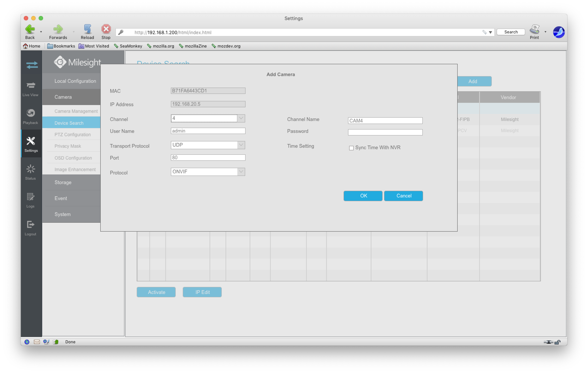Screen dimensions: 588x373
Task: Open the Logs sidebar icon
Action: pyautogui.click(x=30, y=200)
